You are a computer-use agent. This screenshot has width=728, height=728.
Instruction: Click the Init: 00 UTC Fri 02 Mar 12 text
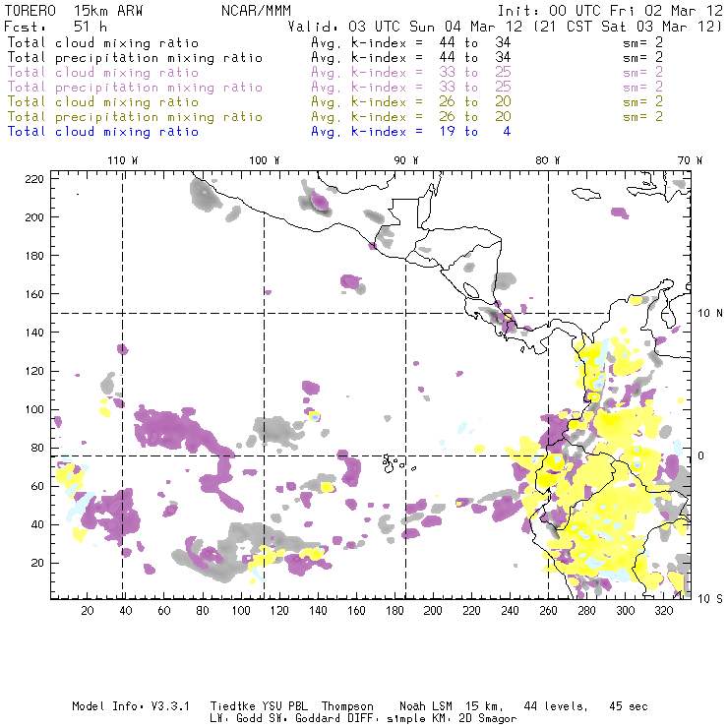tap(610, 10)
